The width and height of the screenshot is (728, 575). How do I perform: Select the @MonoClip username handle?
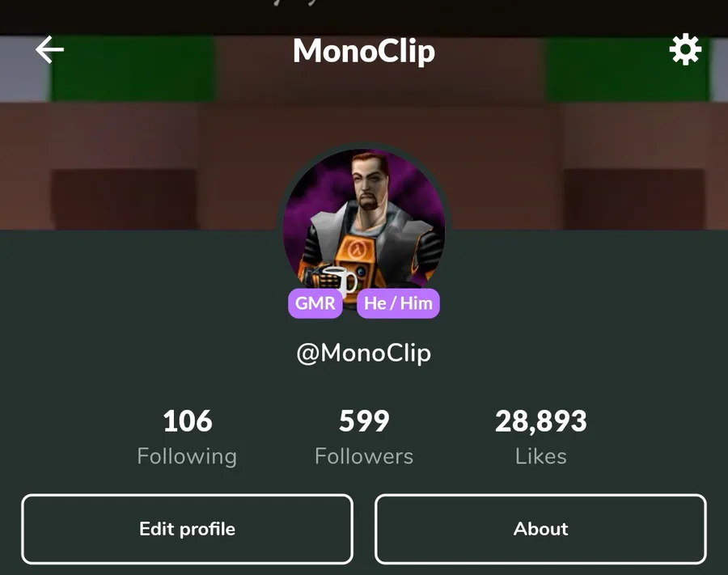coord(363,353)
